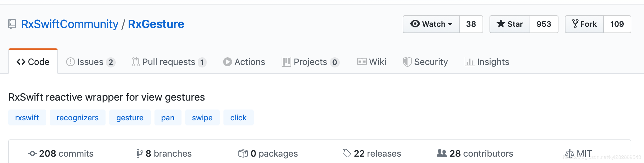Select the swipe topic tag
Viewport: 644px width, 163px height.
pos(202,117)
